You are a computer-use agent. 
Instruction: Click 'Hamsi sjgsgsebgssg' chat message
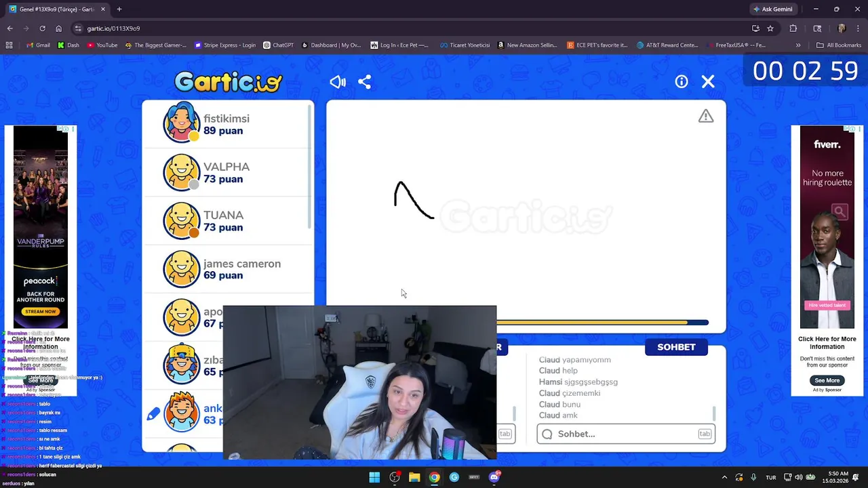click(578, 382)
